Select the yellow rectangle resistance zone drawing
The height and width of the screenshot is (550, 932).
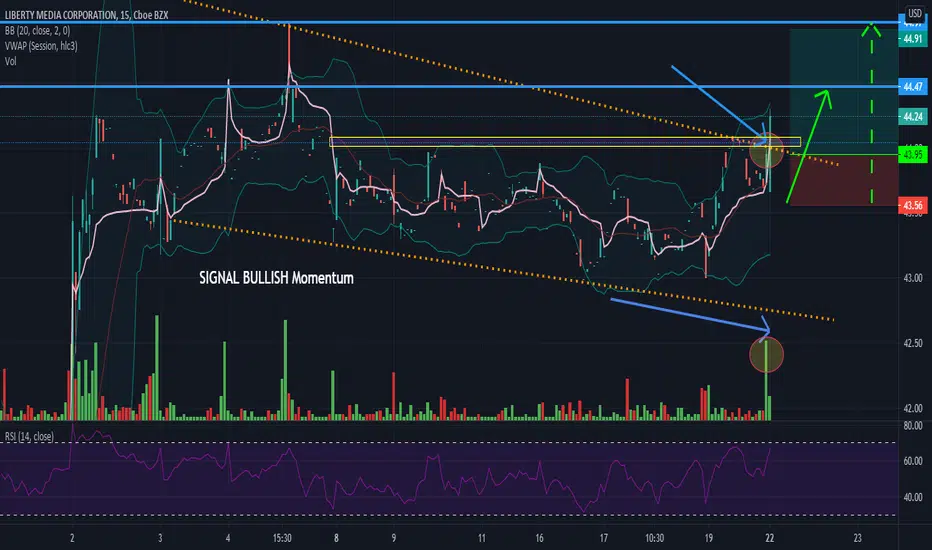click(x=565, y=142)
